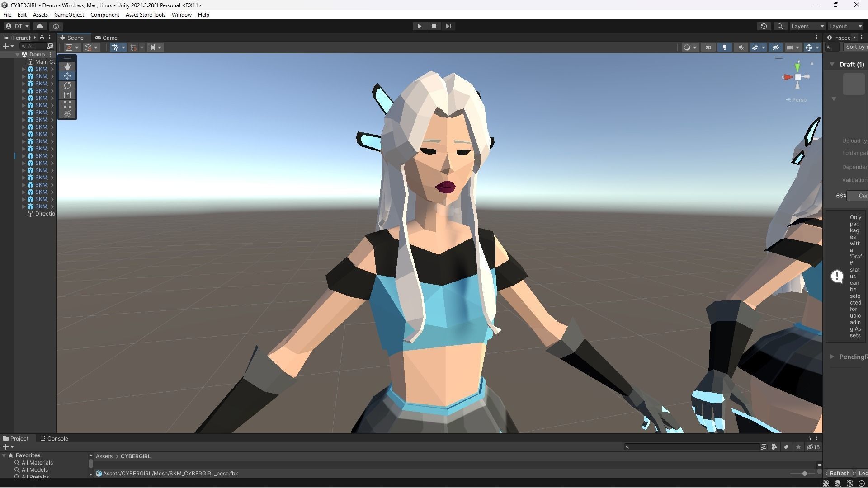Toggle 2D view mode
The height and width of the screenshot is (488, 868).
click(x=708, y=47)
